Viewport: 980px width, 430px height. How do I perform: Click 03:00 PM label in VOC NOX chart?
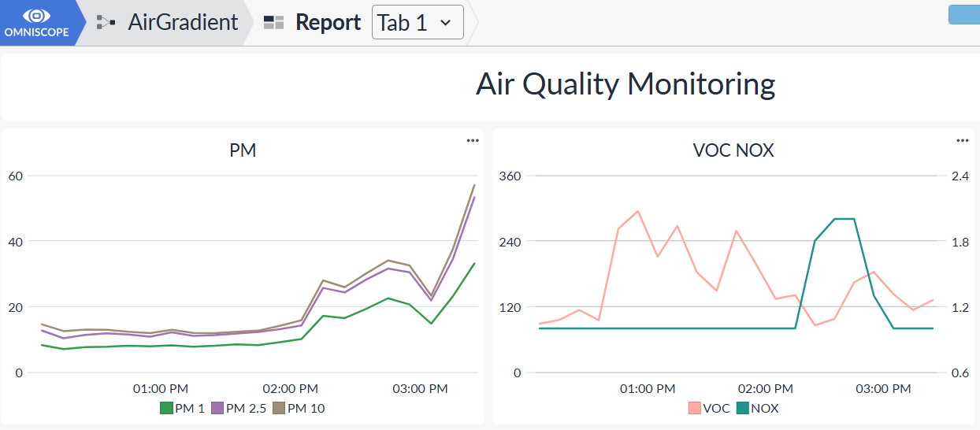[x=883, y=388]
